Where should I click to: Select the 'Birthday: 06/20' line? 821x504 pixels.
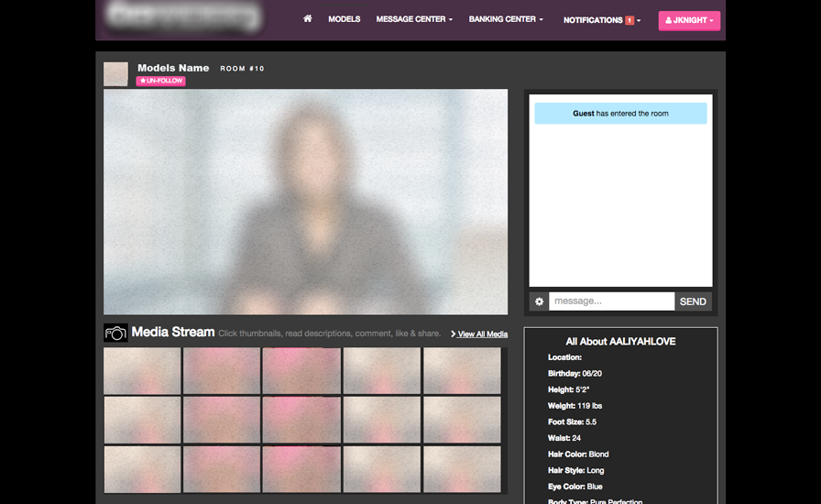tap(575, 374)
